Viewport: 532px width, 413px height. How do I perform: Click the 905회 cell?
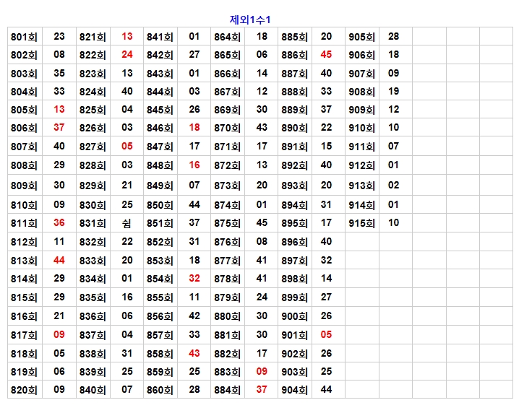[362, 37]
